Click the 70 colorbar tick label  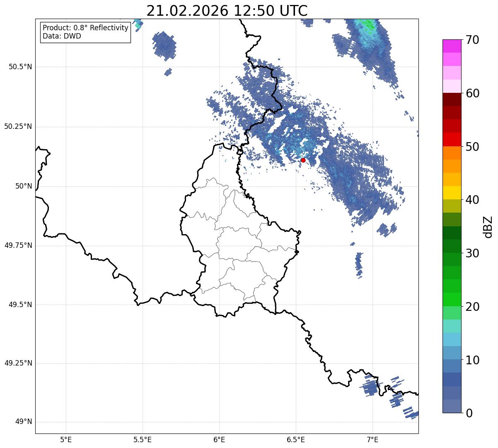[472, 40]
